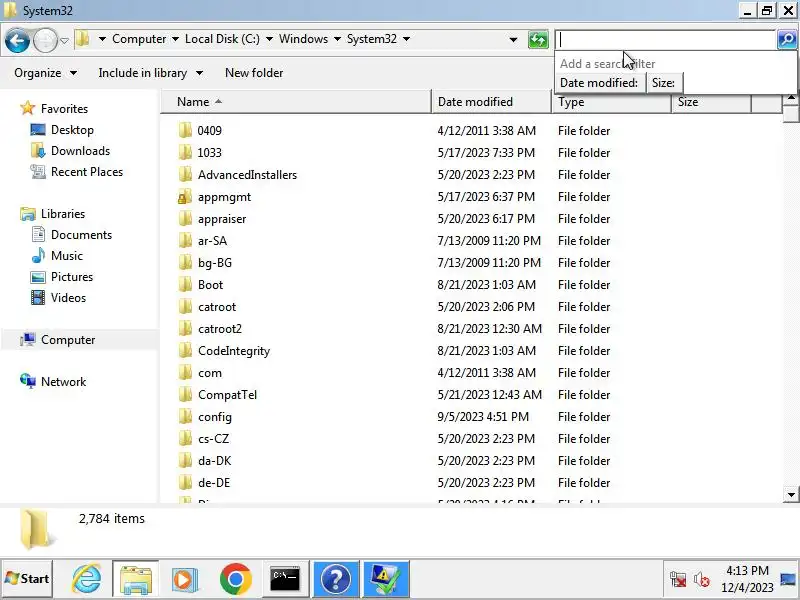Launch Internet Explorer from taskbar
The image size is (800, 600).
coord(87,579)
